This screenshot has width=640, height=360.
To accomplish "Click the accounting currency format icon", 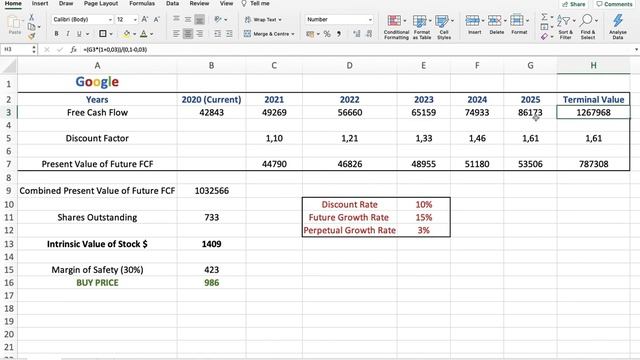I will point(310,34).
